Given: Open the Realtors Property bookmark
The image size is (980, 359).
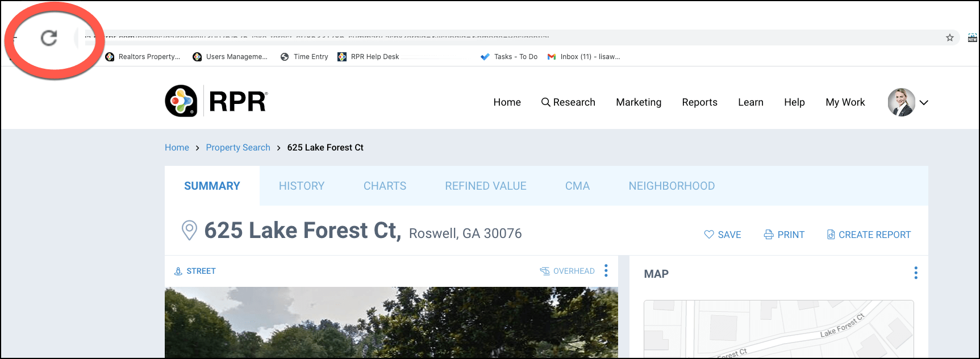Looking at the screenshot, I should click(143, 57).
